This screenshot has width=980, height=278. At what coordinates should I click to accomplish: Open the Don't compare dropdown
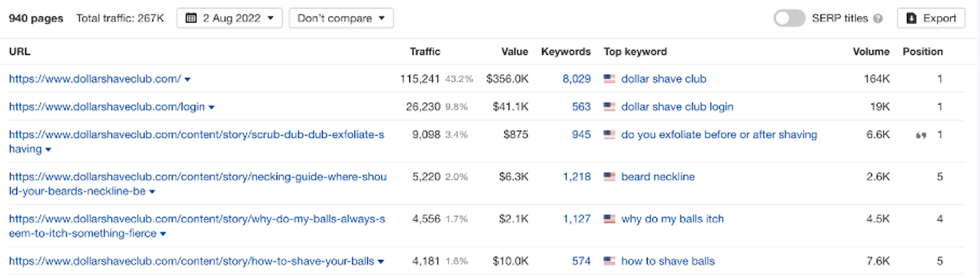341,18
